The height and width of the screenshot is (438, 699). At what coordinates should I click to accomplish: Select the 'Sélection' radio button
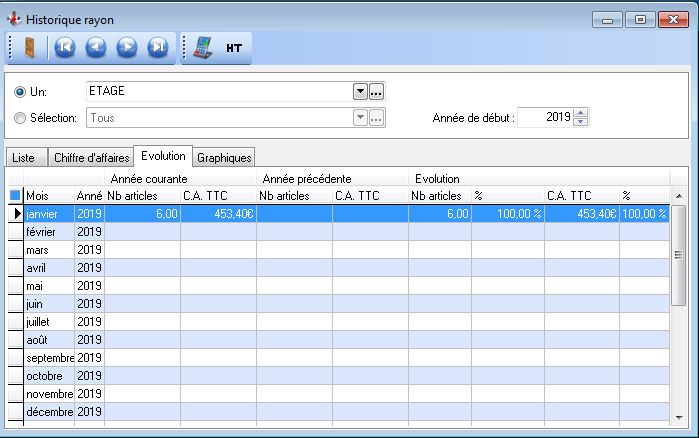click(20, 118)
